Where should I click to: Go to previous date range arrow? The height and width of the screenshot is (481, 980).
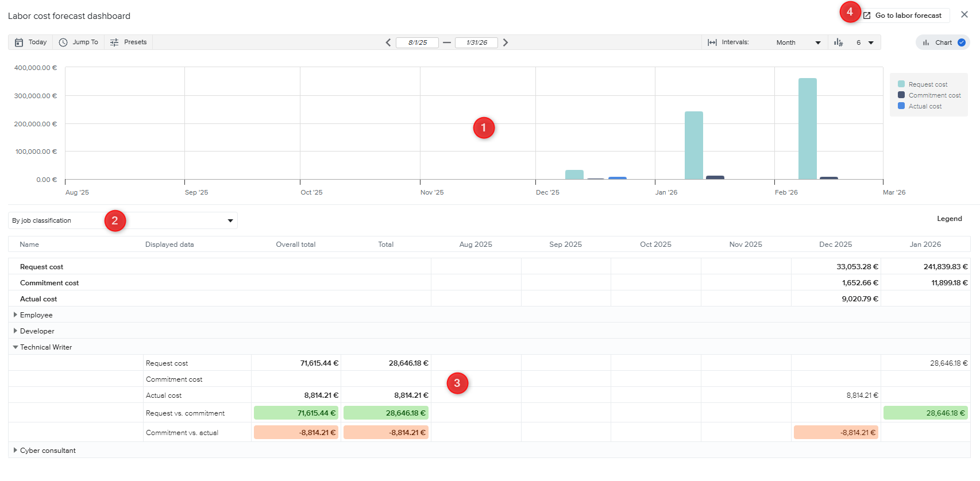click(388, 42)
